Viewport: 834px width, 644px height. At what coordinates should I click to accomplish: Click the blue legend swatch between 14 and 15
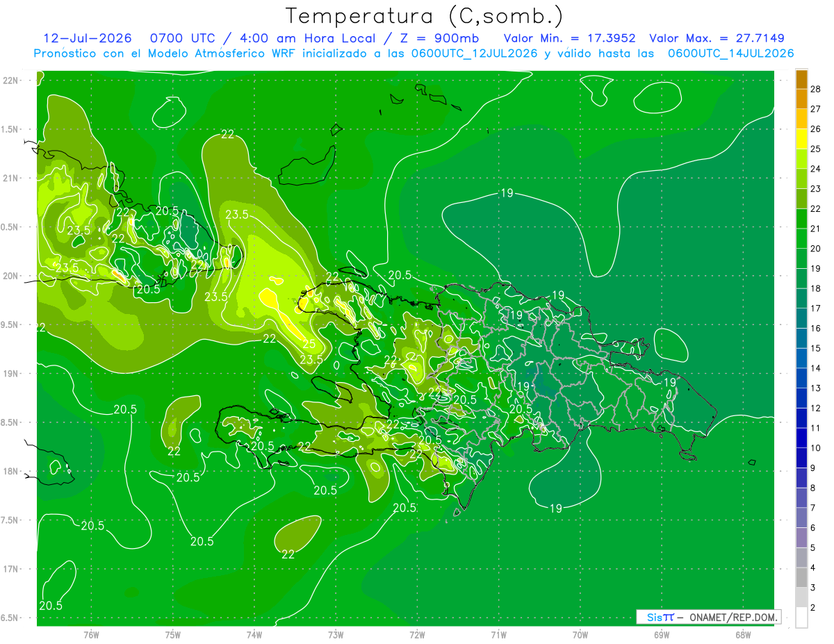point(801,358)
